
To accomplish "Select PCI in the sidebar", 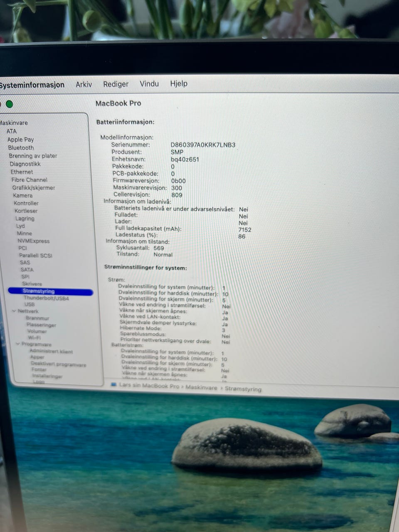I will coord(23,248).
